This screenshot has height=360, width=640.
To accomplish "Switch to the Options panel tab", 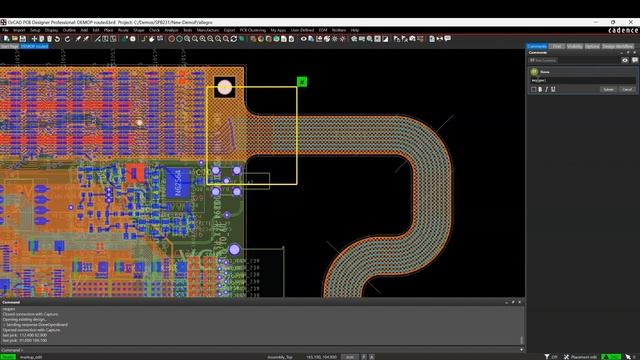I will 592,47.
